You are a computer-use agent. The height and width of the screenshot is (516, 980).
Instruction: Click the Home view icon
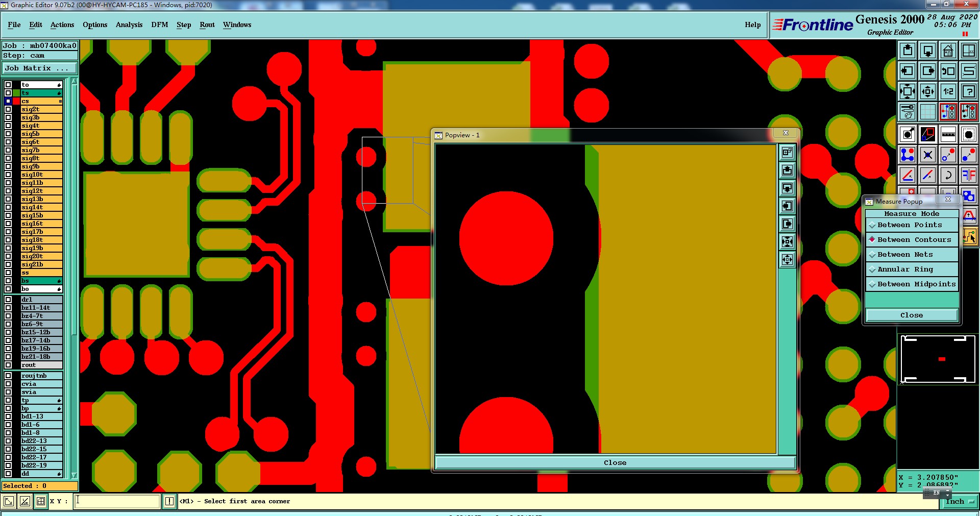click(x=948, y=51)
